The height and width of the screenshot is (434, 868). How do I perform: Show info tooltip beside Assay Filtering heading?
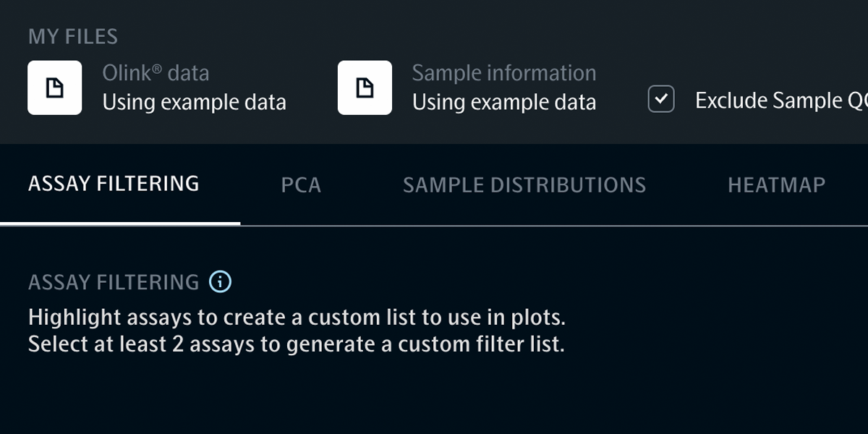(x=220, y=281)
